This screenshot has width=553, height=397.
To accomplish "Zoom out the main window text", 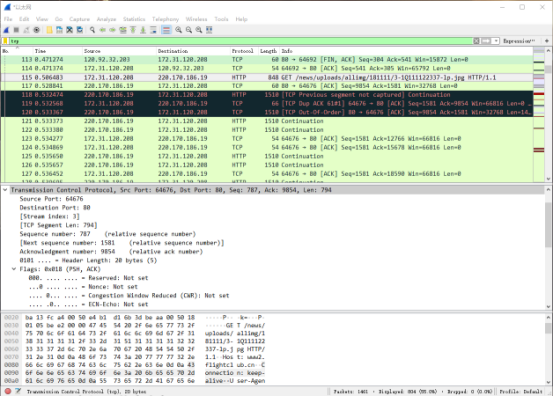I will tap(189, 30).
